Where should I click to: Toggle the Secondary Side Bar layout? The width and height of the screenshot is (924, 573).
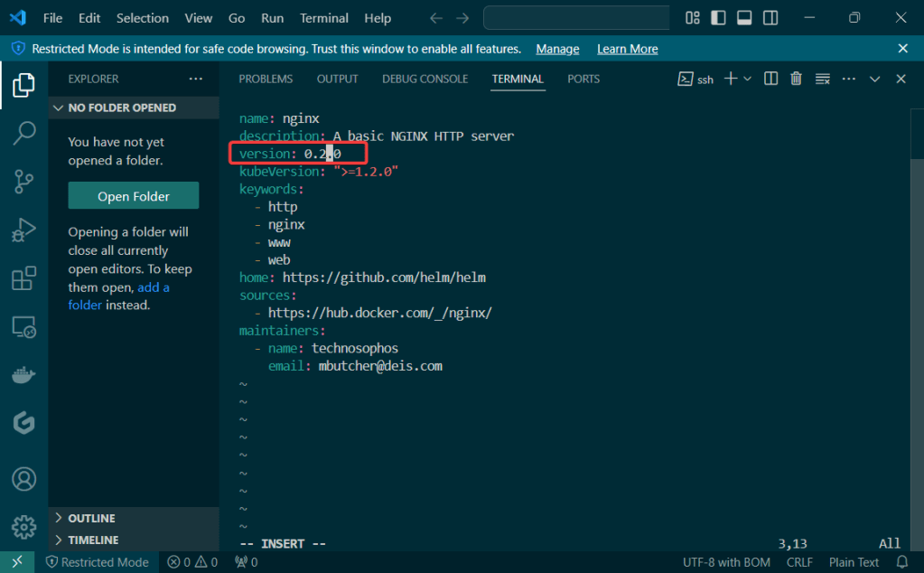[x=770, y=18]
